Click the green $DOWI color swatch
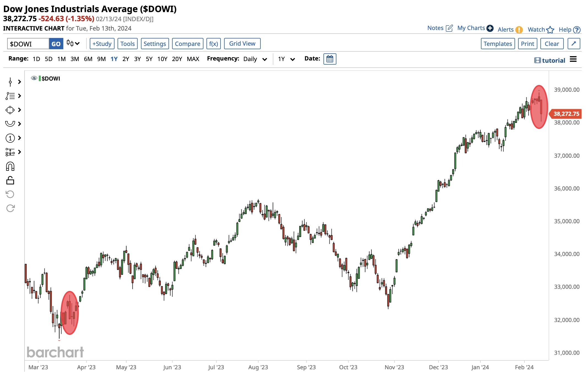Viewport: 588px width, 380px height. (40, 79)
